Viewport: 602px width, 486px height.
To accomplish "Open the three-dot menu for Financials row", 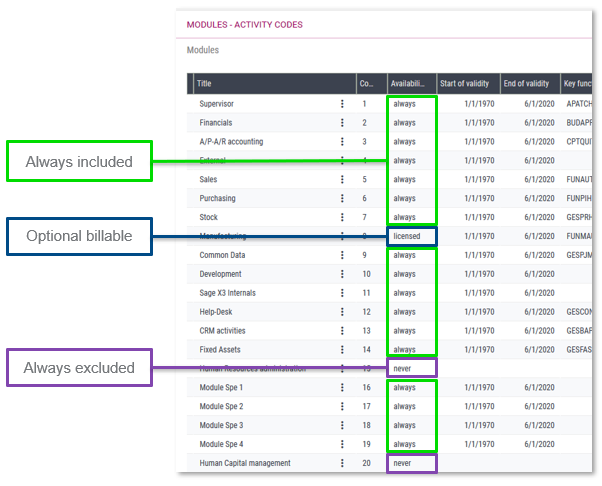I will pyautogui.click(x=342, y=123).
